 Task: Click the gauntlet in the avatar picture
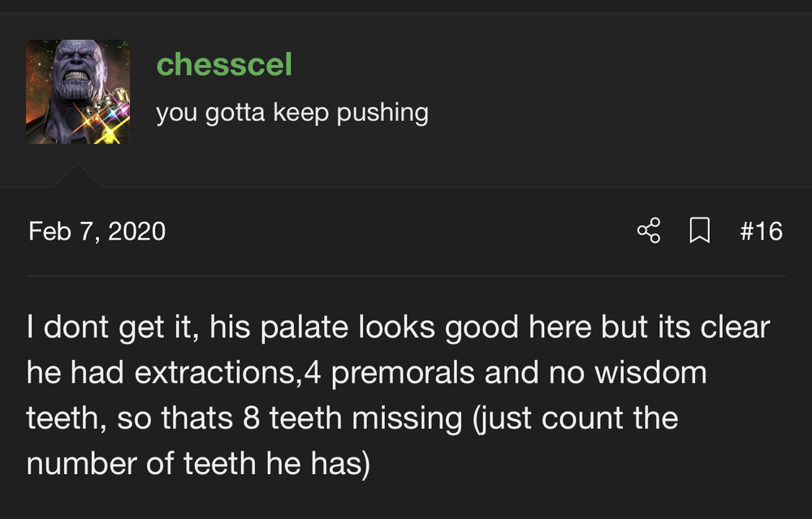pos(104,122)
